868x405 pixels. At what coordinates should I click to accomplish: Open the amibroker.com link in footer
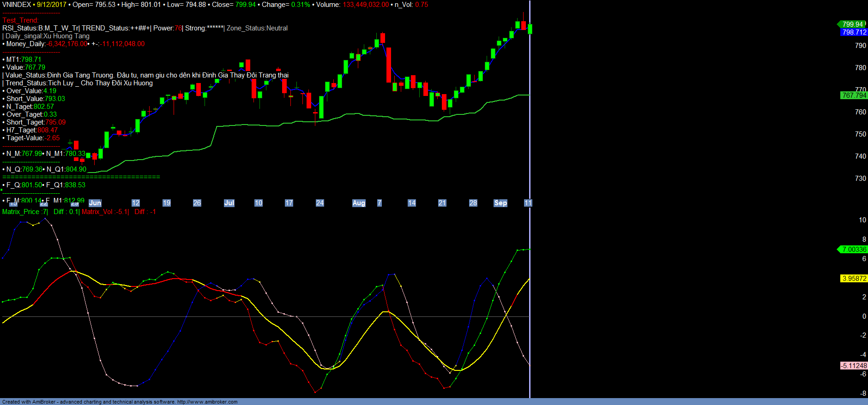(x=207, y=402)
